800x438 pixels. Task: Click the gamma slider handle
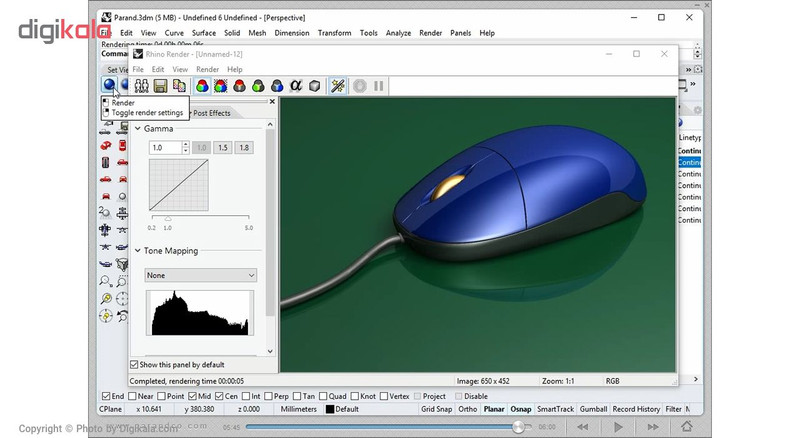pos(168,218)
